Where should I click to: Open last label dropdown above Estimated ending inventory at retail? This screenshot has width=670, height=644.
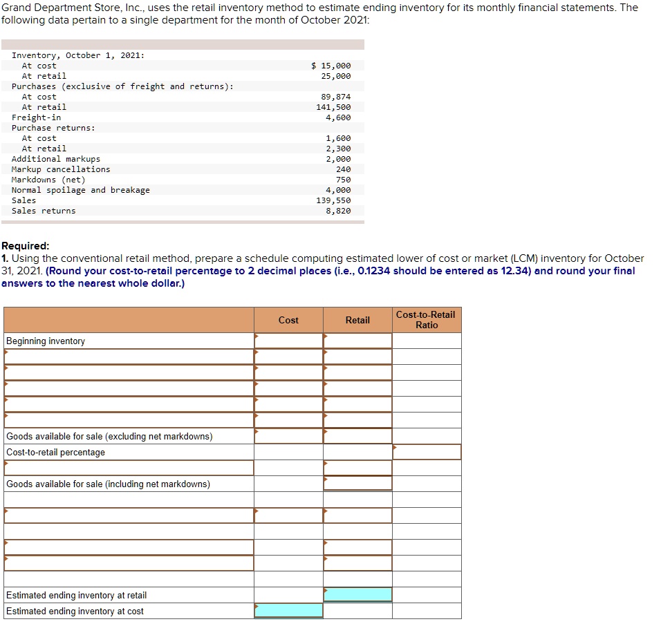coord(129,563)
